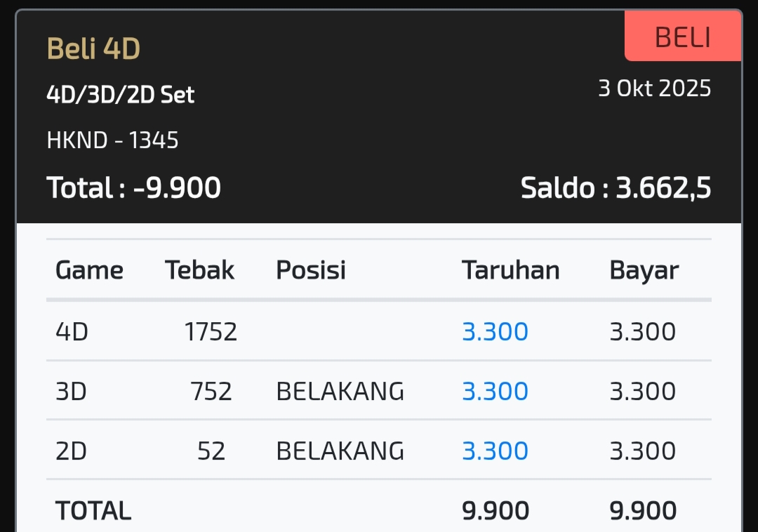This screenshot has height=532, width=758.
Task: Click the 4D row's blue Taruhan amount
Action: [495, 331]
